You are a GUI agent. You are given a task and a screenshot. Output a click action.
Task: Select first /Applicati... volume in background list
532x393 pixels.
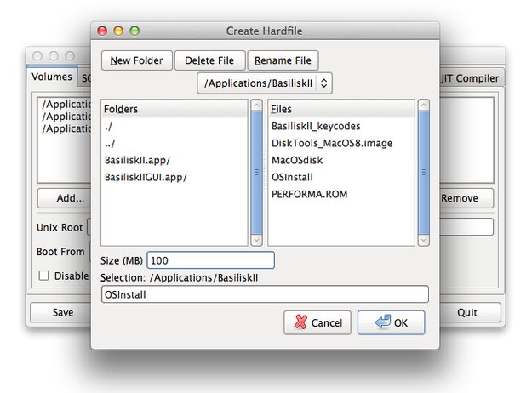(x=66, y=104)
